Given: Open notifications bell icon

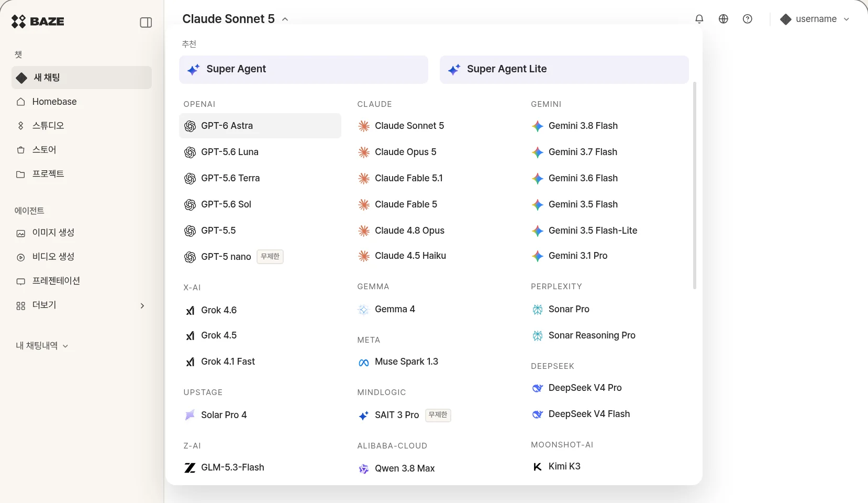Looking at the screenshot, I should tap(699, 19).
